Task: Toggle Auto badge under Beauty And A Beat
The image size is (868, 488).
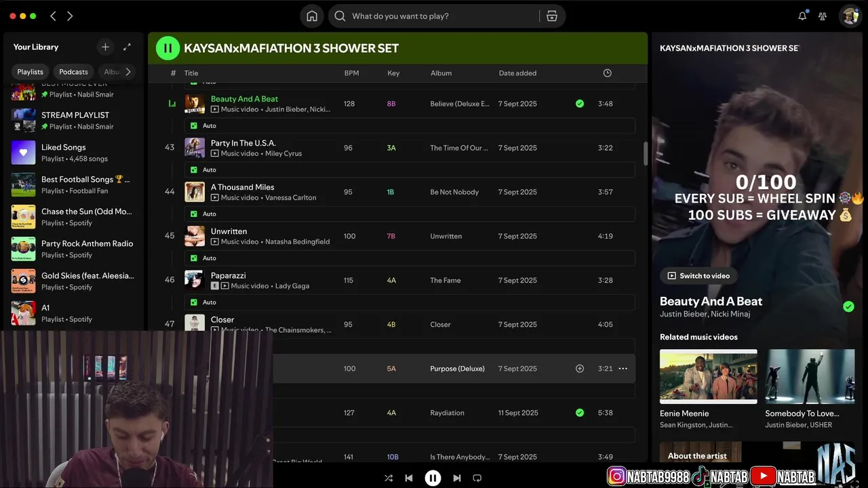Action: pyautogui.click(x=203, y=126)
